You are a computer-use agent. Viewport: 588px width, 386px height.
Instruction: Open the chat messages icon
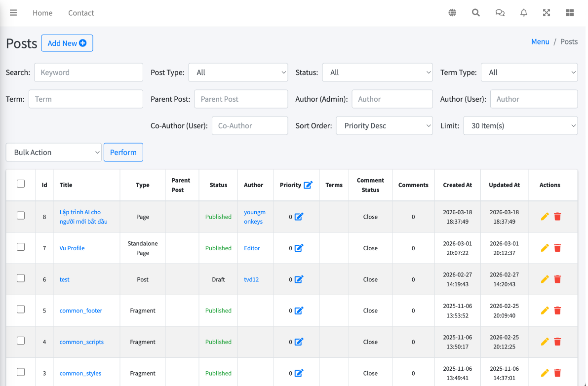click(x=500, y=13)
